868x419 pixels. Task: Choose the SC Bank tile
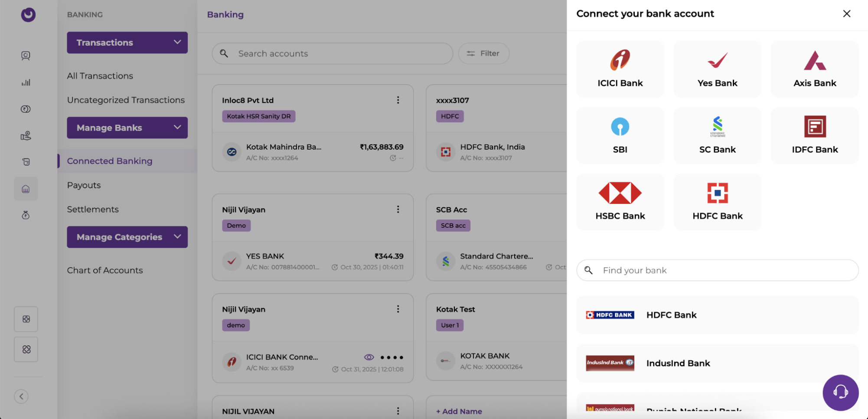tap(718, 135)
